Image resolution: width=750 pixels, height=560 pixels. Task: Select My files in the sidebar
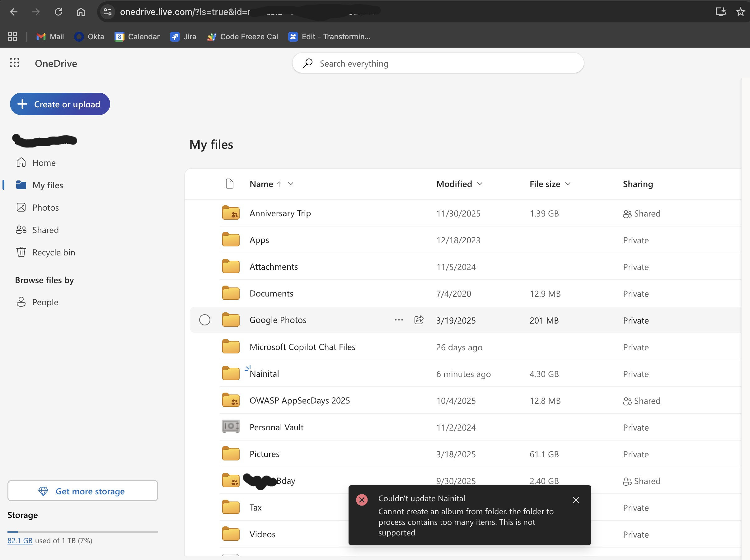click(x=48, y=185)
